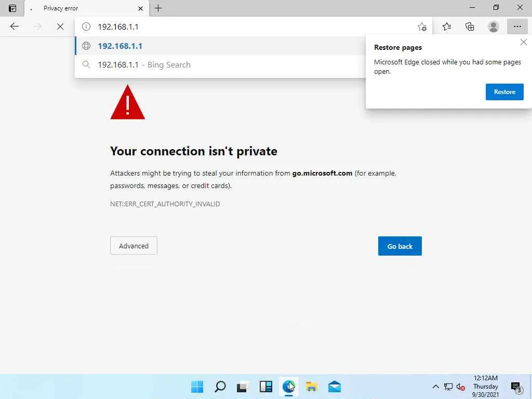Click the go.microsoft.com bold text
The image size is (532, 399).
coord(322,173)
